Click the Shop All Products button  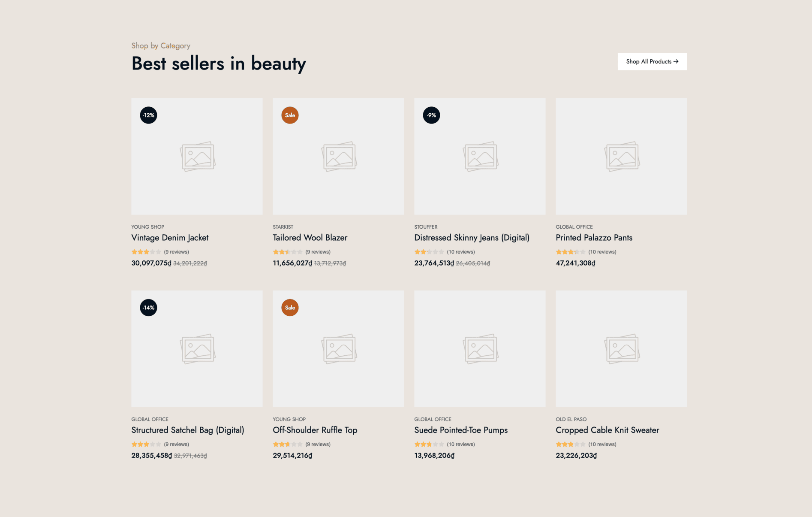(652, 61)
